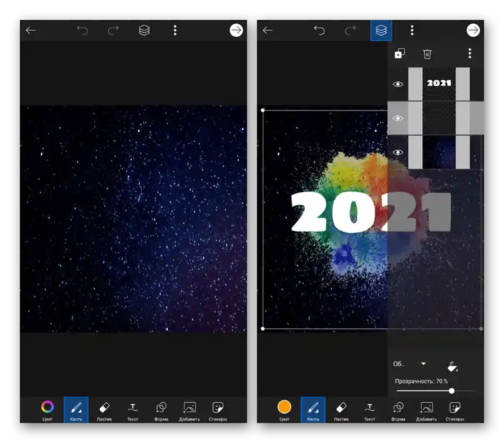Image resolution: width=504 pixels, height=443 pixels.
Task: Tap undo arrow in right screen
Action: (319, 31)
